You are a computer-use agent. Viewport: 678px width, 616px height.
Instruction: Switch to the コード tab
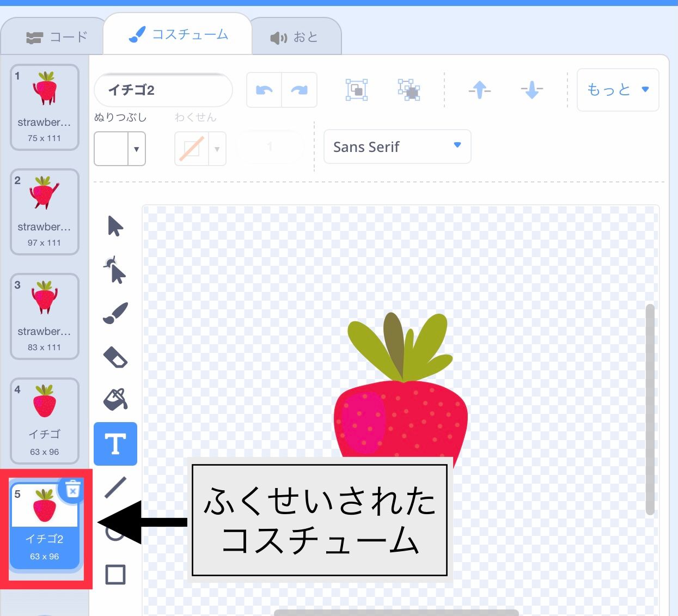click(53, 36)
